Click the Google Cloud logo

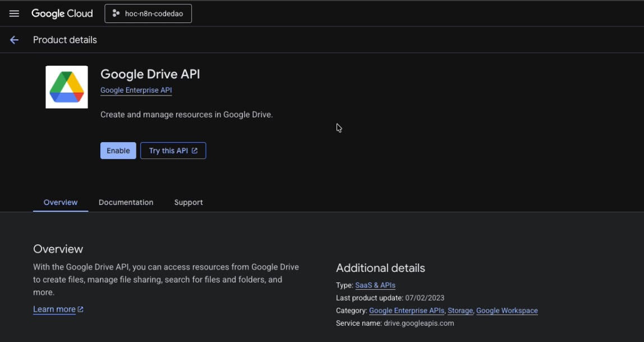pyautogui.click(x=62, y=13)
